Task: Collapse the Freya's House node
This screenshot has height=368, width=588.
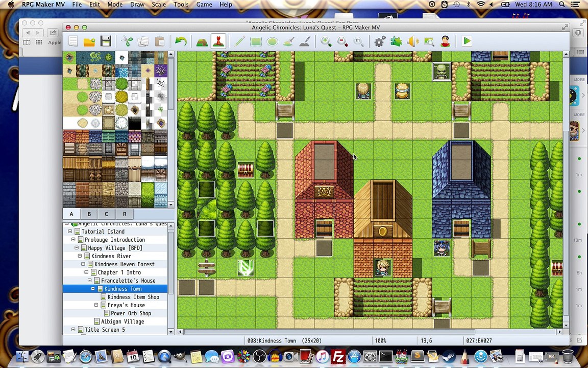Action: 96,305
